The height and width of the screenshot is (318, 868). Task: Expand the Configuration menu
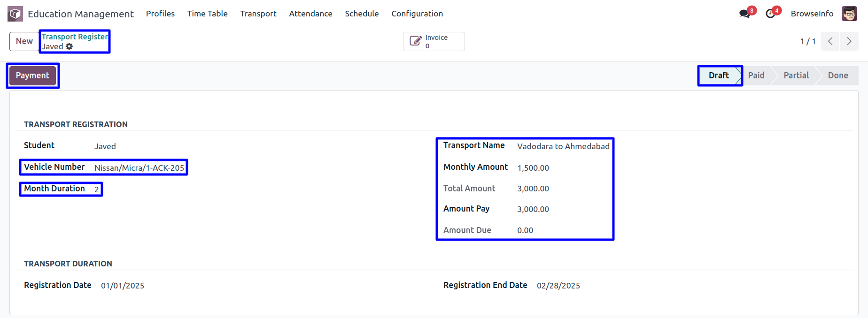point(417,14)
